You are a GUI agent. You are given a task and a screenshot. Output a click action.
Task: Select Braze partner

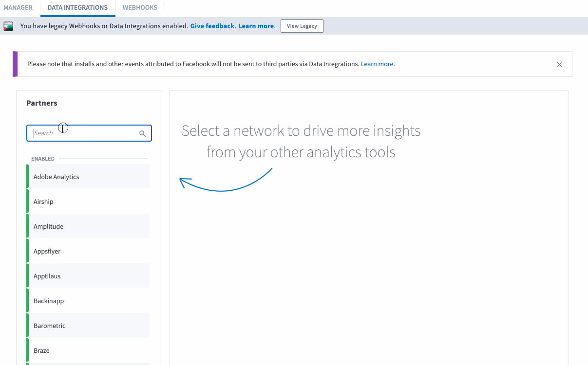point(88,350)
